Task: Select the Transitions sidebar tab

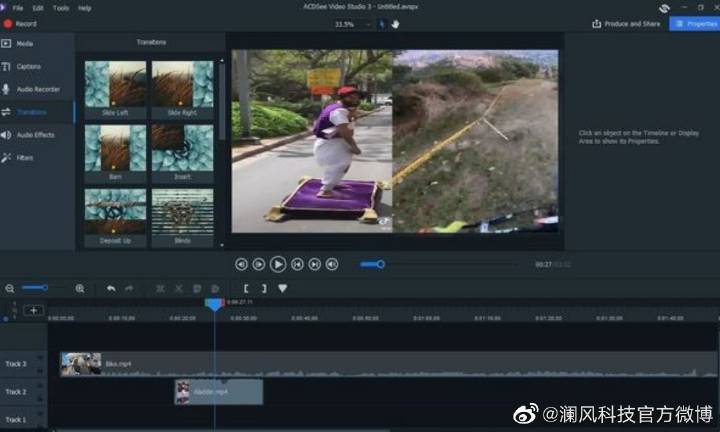Action: [37, 112]
